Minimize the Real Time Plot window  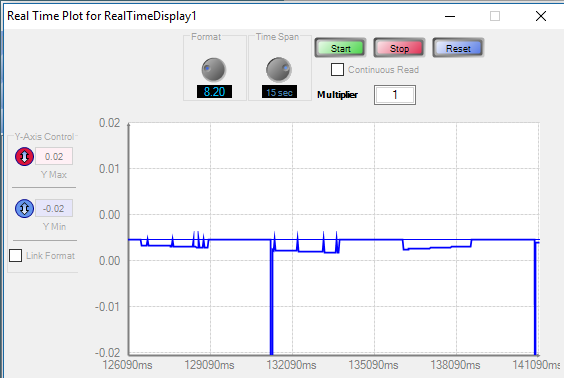(450, 16)
